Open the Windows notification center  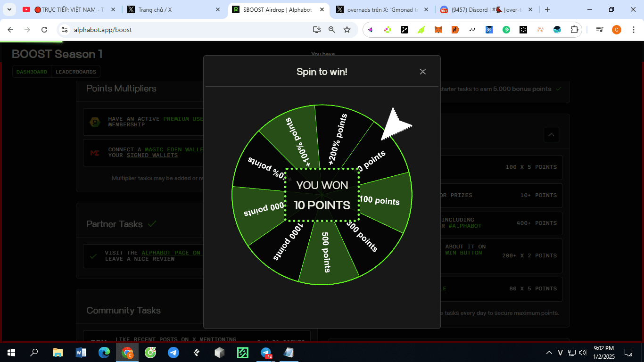point(628,352)
